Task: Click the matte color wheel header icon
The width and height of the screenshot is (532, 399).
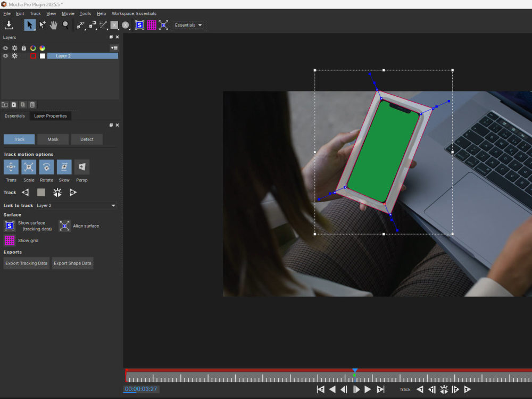Action: point(42,48)
